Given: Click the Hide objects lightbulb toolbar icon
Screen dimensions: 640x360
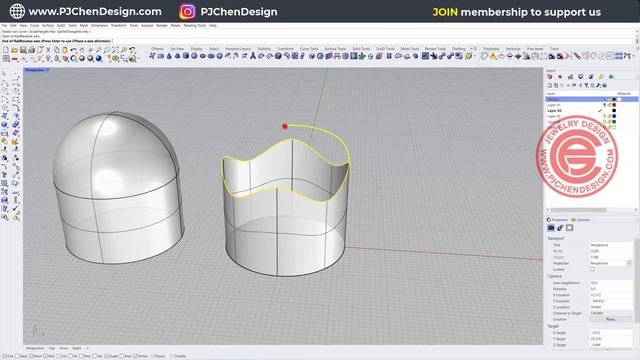Looking at the screenshot, I should tap(48, 58).
